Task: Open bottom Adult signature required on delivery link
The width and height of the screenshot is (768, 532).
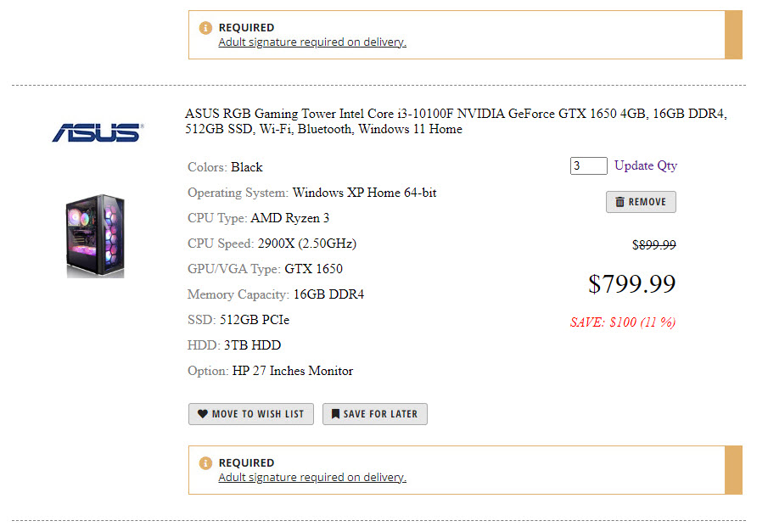Action: [312, 477]
